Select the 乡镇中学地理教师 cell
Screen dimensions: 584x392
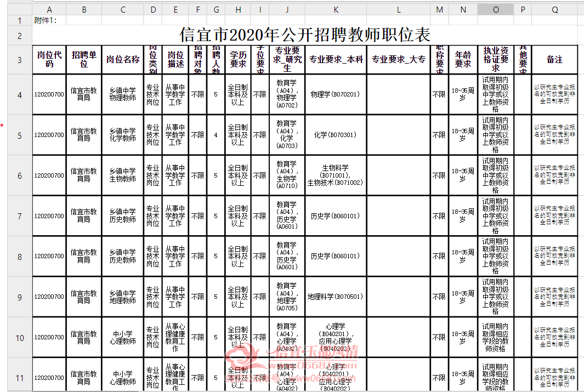coord(123,297)
